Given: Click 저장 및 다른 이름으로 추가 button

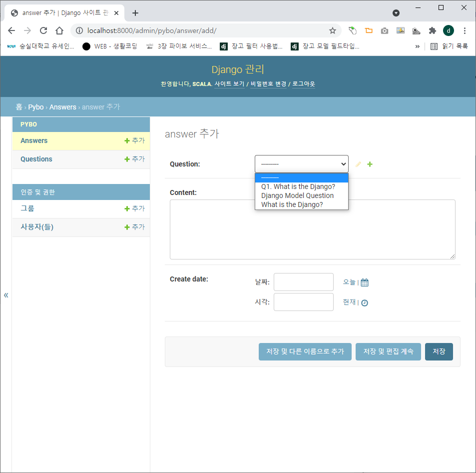Looking at the screenshot, I should click(x=305, y=351).
